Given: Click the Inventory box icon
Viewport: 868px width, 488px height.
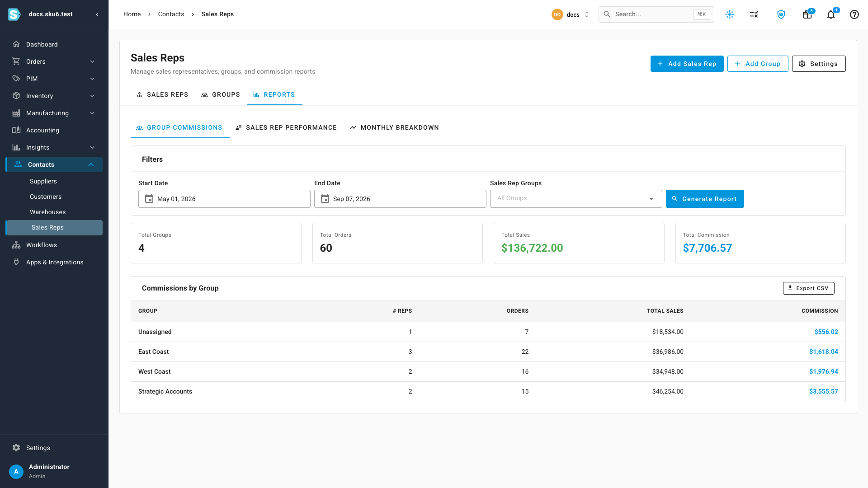Looking at the screenshot, I should click(x=16, y=96).
